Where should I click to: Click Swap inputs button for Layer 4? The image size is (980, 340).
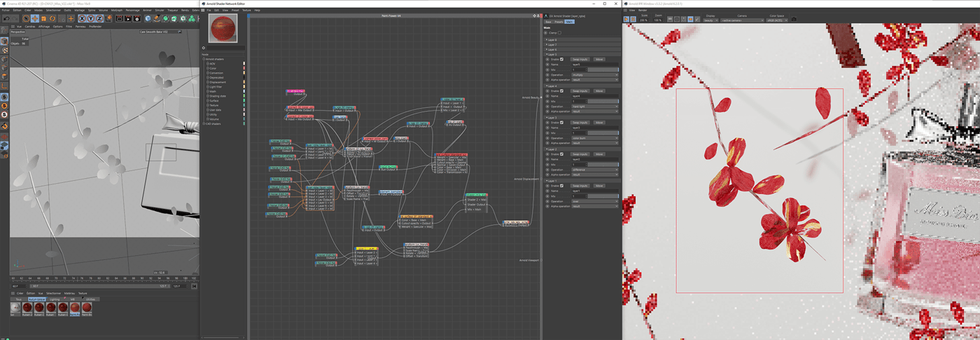580,91
